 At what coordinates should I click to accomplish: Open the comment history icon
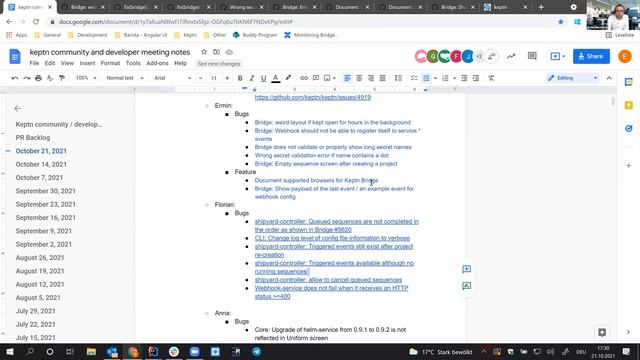click(532, 56)
